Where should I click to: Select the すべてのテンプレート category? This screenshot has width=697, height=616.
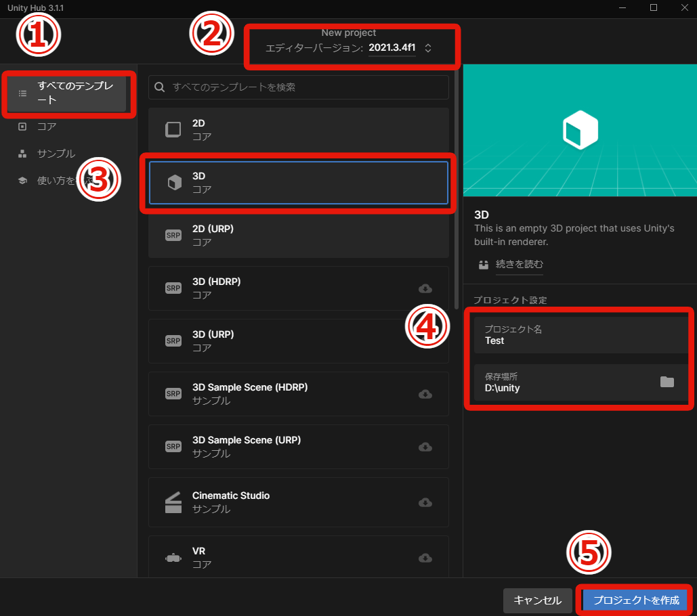tap(66, 93)
